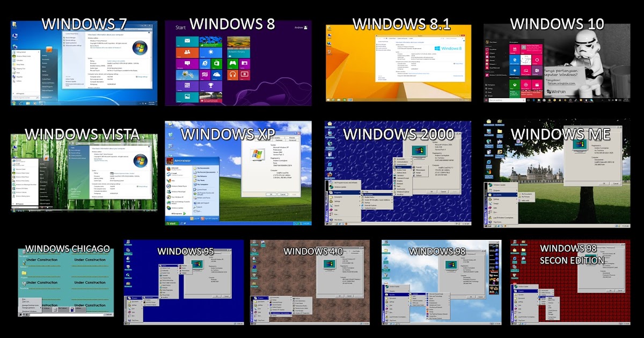Open the Camera tile on Windows 8 Start screen
Viewport: 644px width, 338px height.
pyautogui.click(x=245, y=63)
